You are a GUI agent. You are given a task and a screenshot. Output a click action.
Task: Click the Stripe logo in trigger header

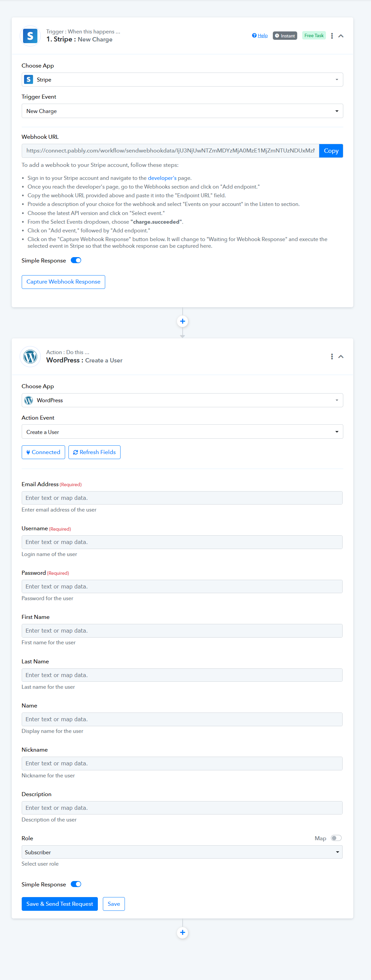pos(30,36)
